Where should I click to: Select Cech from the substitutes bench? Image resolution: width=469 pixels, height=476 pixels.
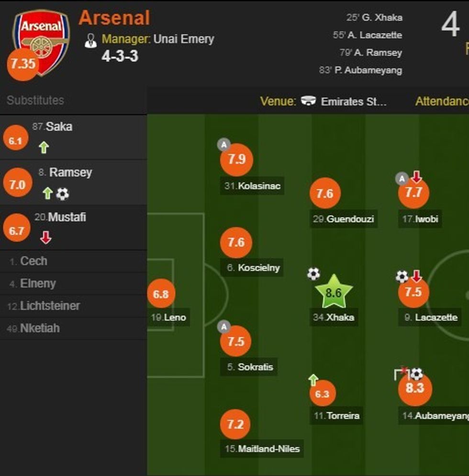pyautogui.click(x=33, y=261)
